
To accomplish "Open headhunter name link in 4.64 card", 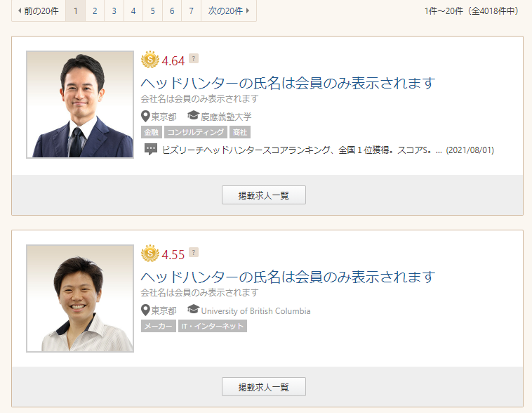I will click(288, 83).
